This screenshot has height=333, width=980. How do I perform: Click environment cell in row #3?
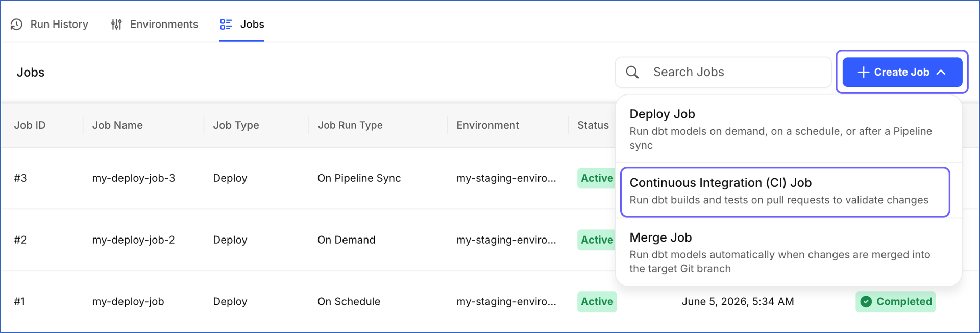(506, 178)
